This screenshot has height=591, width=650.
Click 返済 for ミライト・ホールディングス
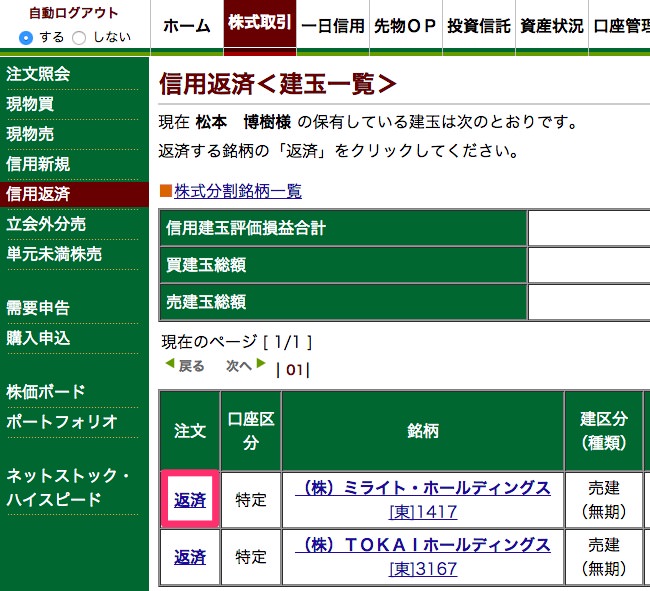pyautogui.click(x=190, y=500)
